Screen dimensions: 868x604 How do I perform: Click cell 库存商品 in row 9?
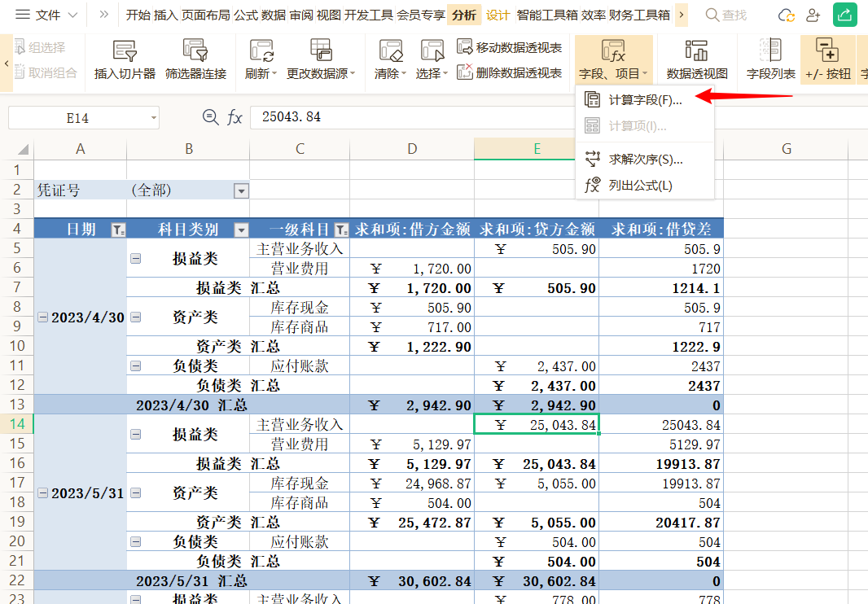[x=300, y=327]
